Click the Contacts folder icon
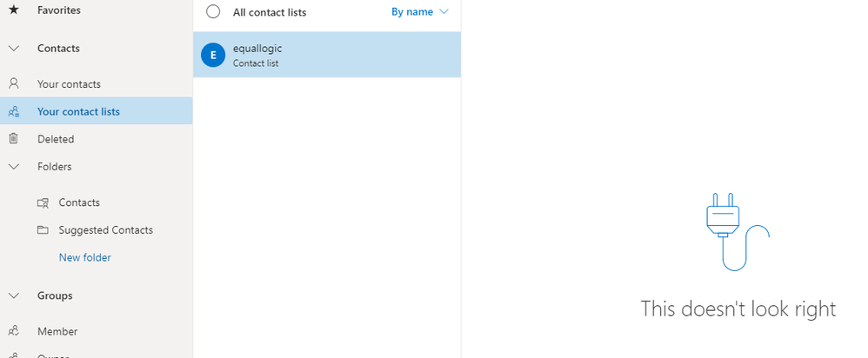 (43, 202)
